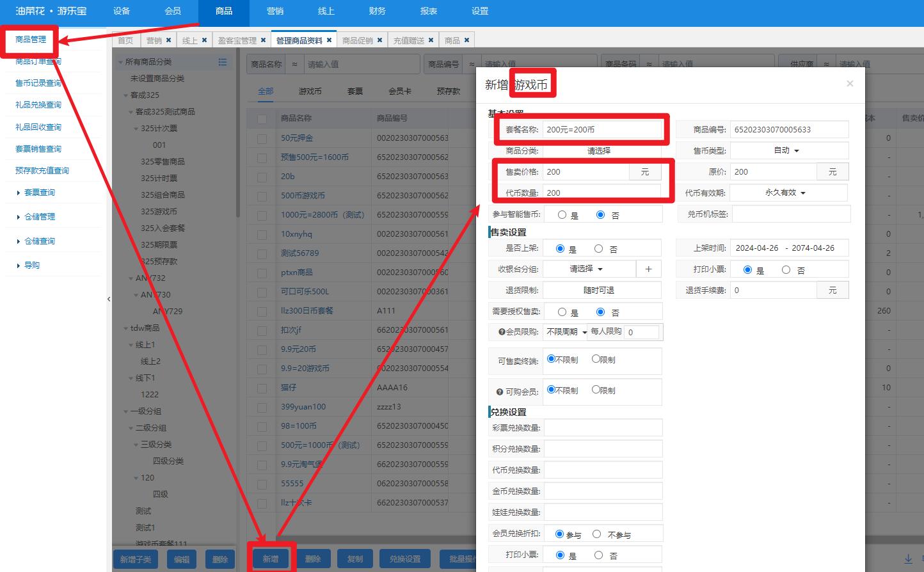
Task: Close the 充值赠送 tab
Action: [431, 40]
